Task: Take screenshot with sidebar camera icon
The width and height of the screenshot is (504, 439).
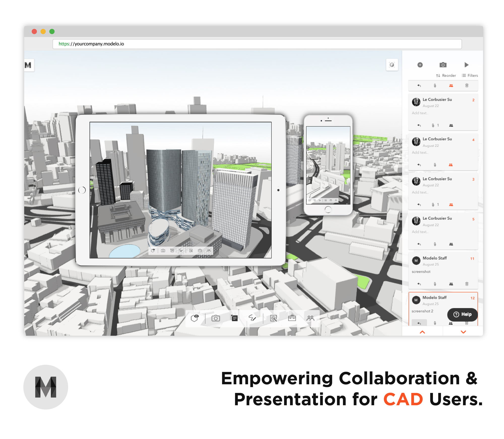Action: pos(443,65)
